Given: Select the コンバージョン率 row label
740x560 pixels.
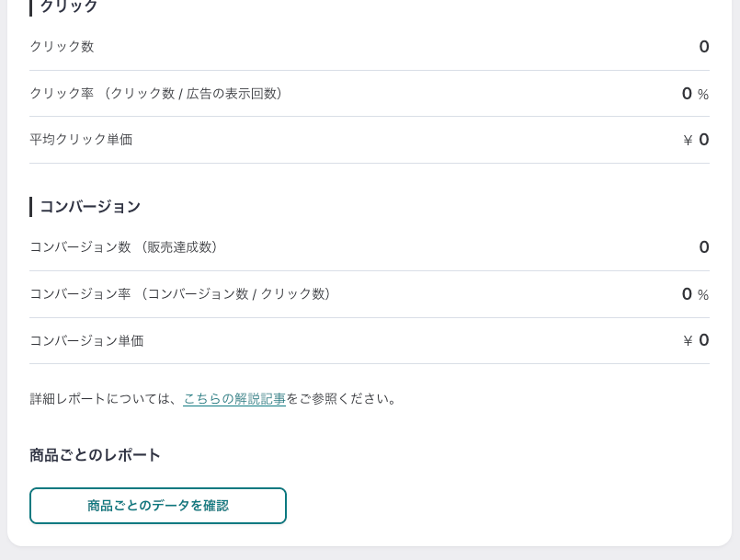Looking at the screenshot, I should [x=180, y=294].
